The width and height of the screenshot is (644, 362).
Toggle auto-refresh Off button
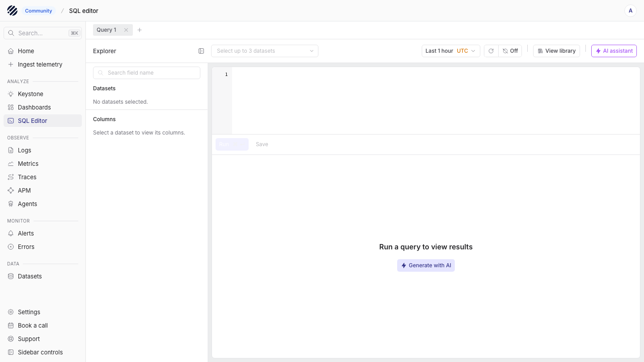tap(510, 51)
